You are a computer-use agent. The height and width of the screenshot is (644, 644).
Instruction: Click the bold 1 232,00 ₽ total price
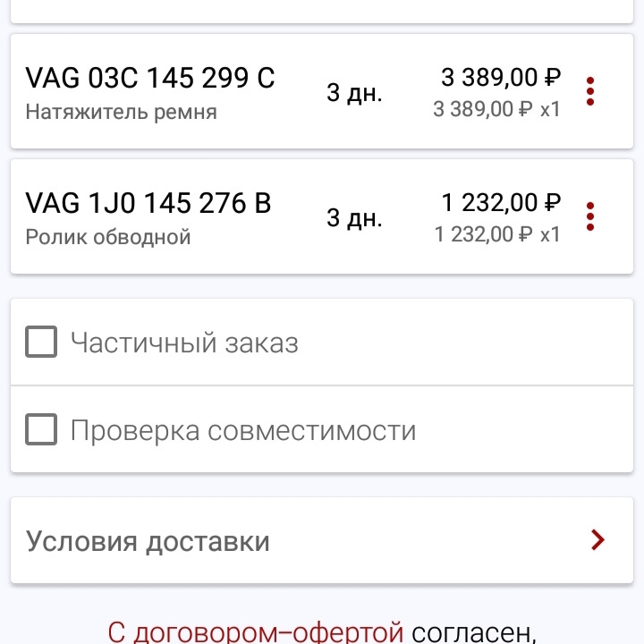tap(501, 203)
